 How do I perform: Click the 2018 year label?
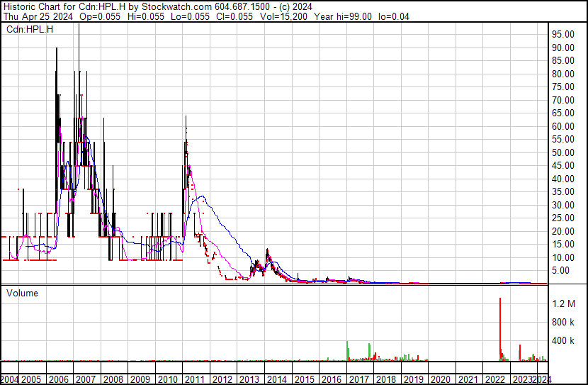tap(386, 379)
